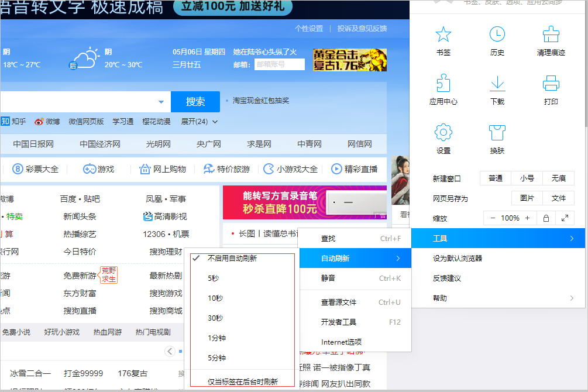The height and width of the screenshot is (392, 588).
Task: Open the 历史 history clock icon
Action: pos(497,35)
